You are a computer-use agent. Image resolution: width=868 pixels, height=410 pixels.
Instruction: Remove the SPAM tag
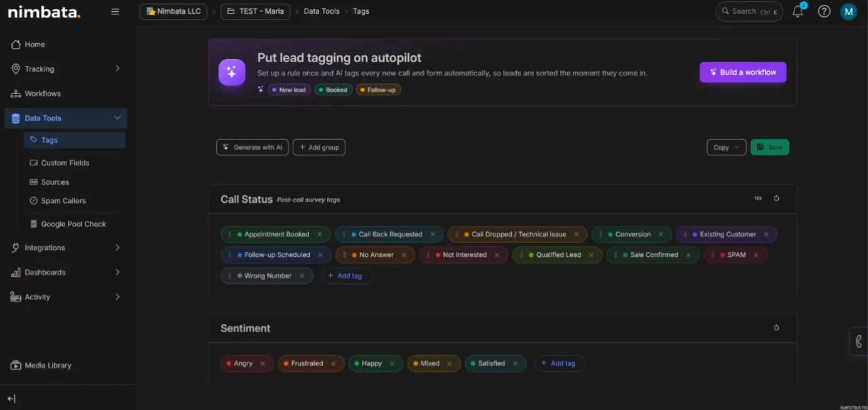click(x=756, y=255)
